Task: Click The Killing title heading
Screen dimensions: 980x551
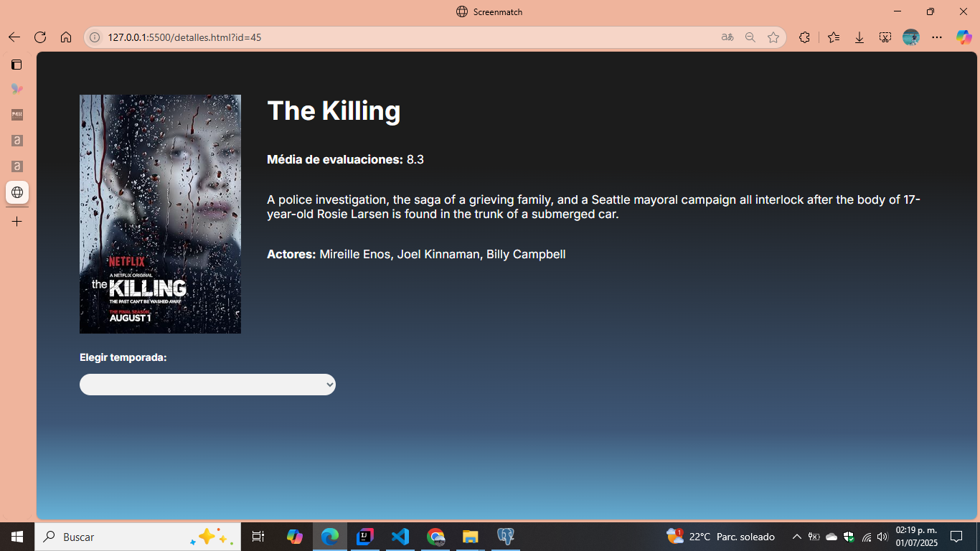Action: [x=334, y=110]
